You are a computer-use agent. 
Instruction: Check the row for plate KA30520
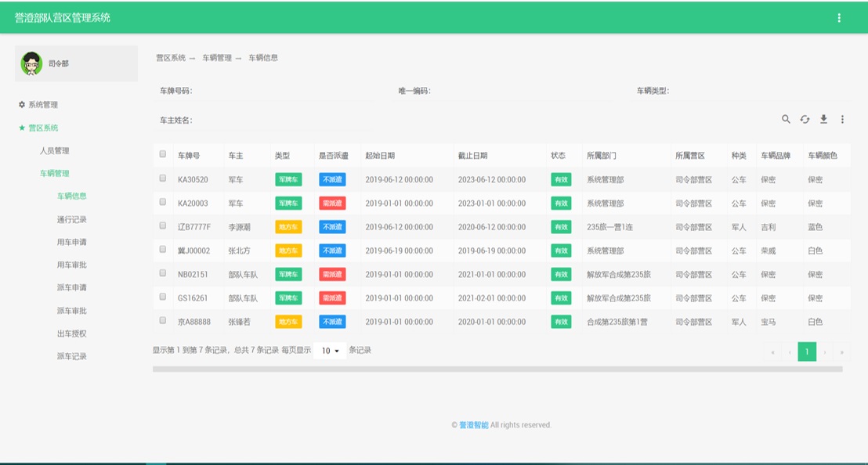click(163, 178)
